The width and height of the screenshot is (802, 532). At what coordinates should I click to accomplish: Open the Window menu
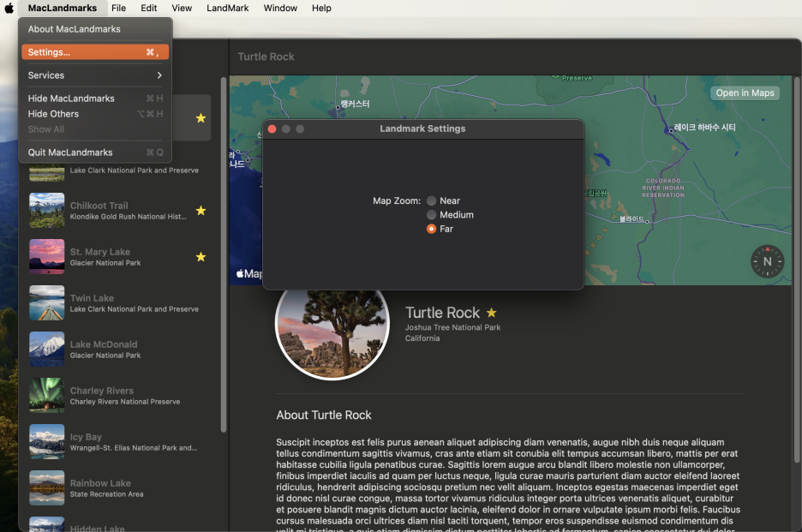280,9
